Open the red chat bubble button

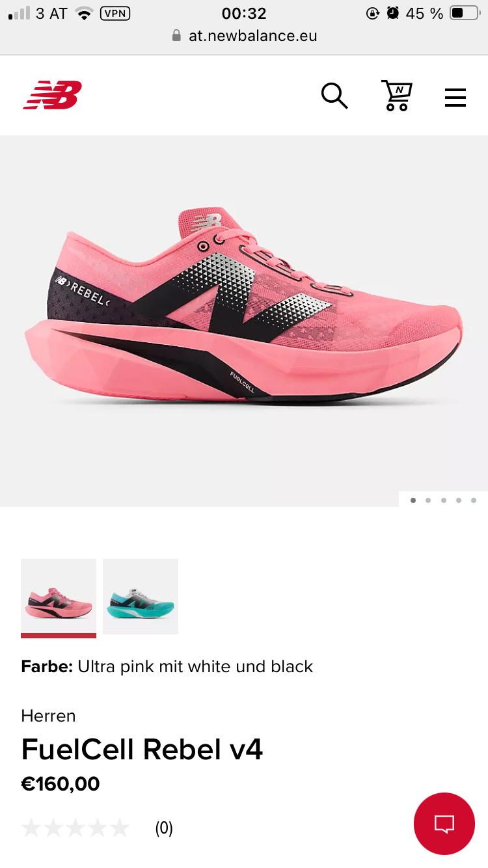[444, 824]
